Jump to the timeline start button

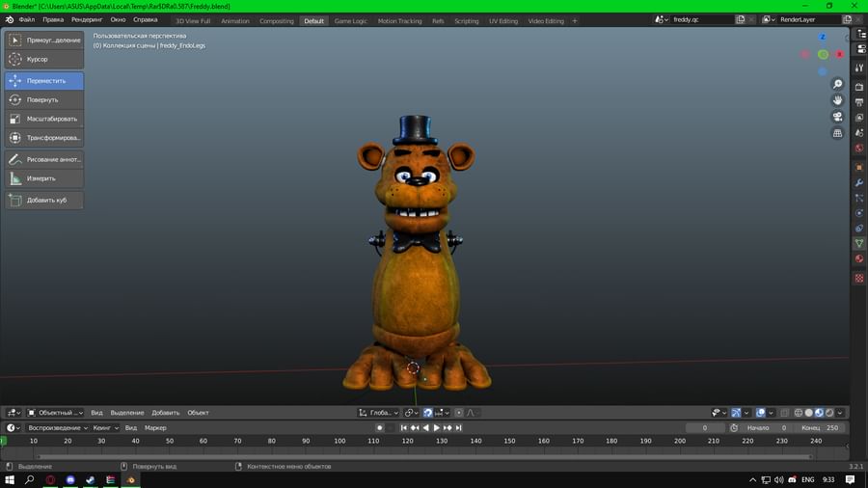[403, 427]
